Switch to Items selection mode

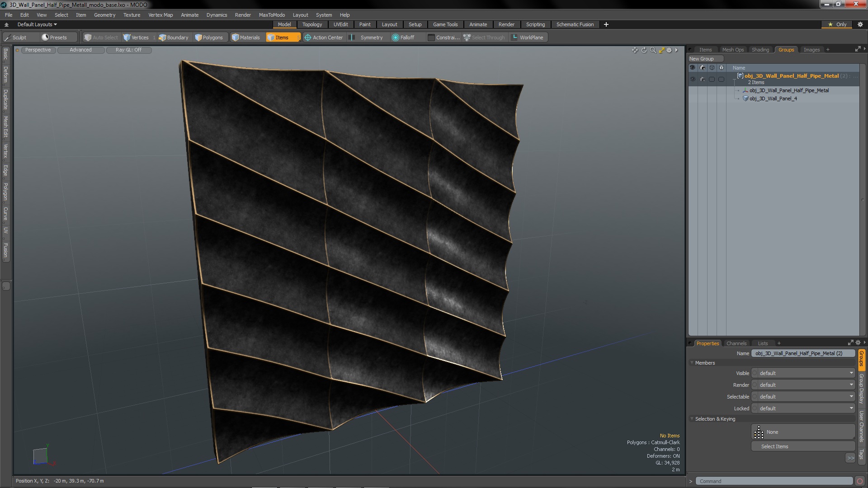click(x=283, y=38)
